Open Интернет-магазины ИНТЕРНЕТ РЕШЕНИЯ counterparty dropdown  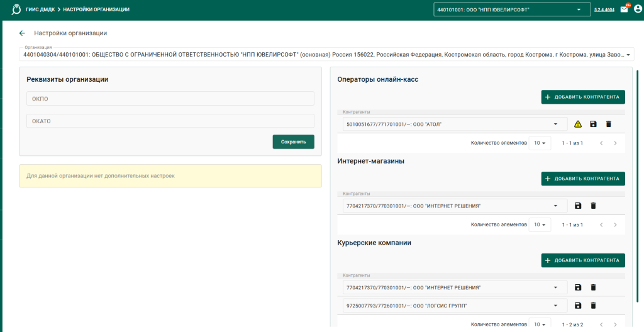coord(455,206)
